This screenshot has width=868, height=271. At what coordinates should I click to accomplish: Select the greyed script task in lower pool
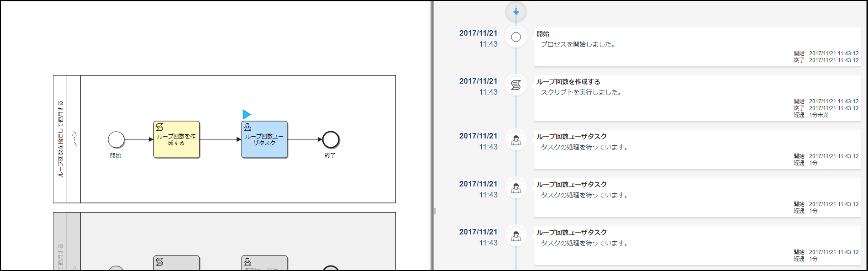[177, 263]
